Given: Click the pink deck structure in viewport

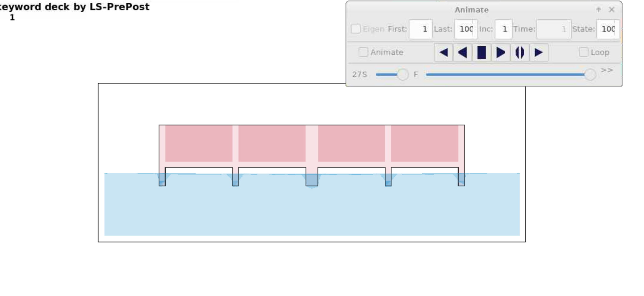Looking at the screenshot, I should point(312,146).
